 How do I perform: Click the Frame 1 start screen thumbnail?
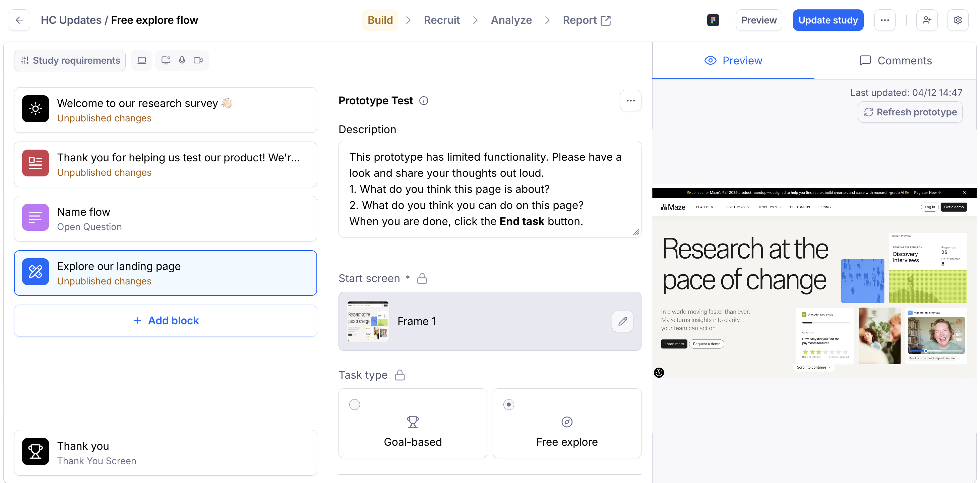point(367,322)
